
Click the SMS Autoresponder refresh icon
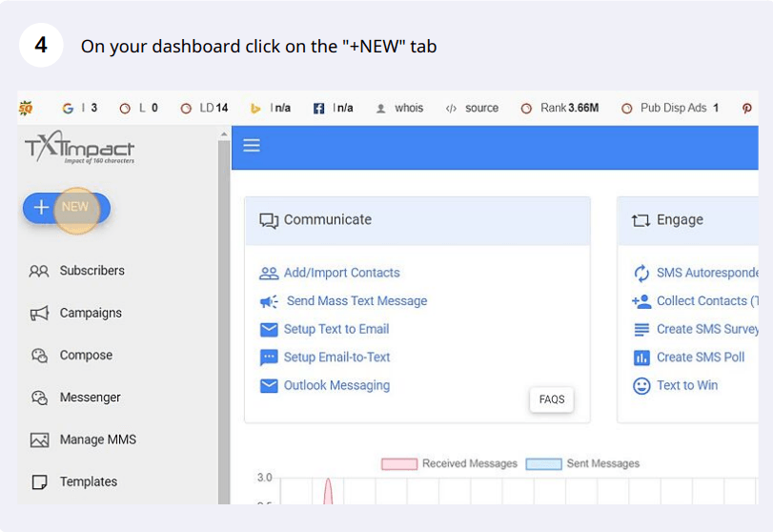point(641,273)
